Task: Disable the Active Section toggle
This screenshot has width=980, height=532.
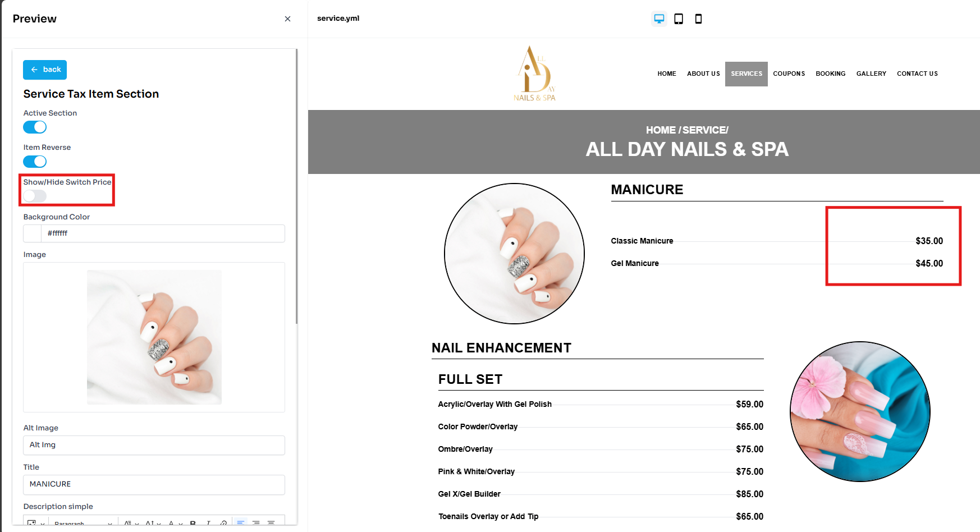Action: coord(35,127)
